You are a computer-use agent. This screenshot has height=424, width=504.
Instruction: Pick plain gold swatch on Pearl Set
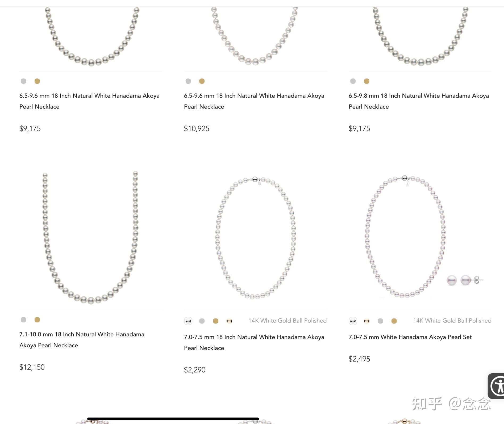click(x=394, y=321)
